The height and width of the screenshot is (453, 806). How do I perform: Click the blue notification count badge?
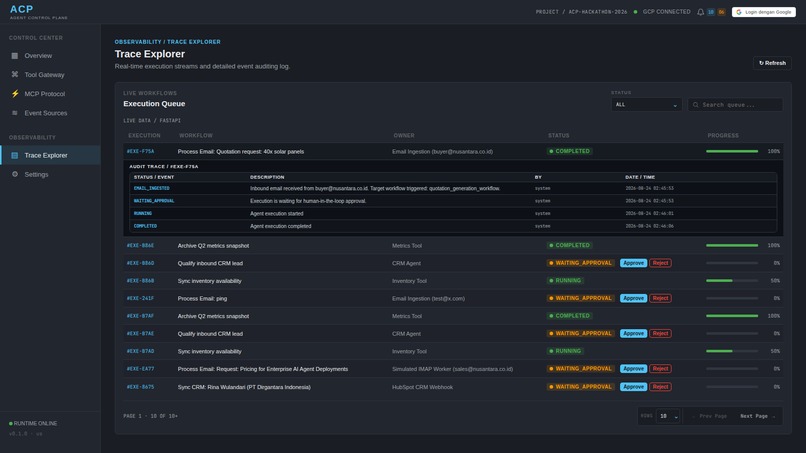tap(711, 12)
